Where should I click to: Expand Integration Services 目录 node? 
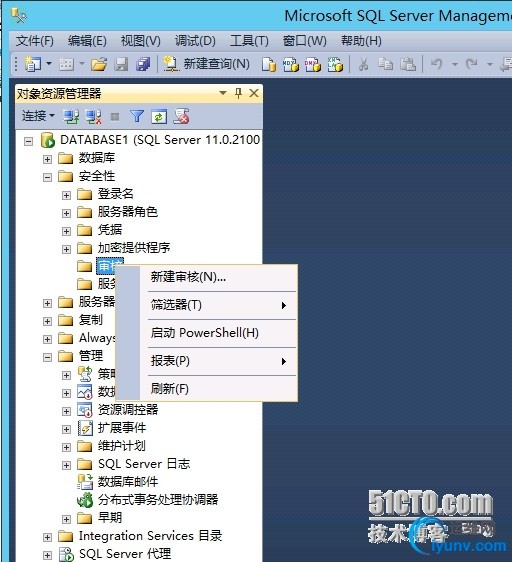47,537
